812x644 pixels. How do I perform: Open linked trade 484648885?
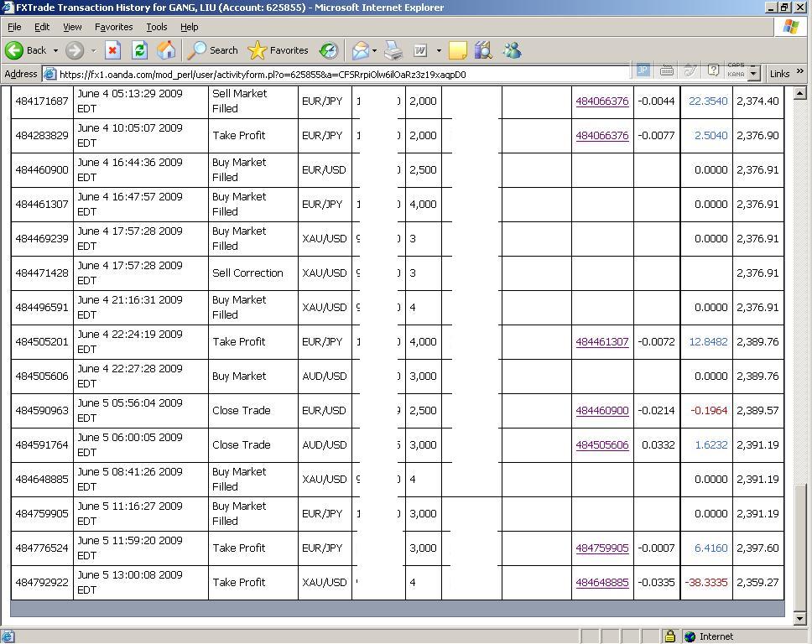pyautogui.click(x=602, y=583)
